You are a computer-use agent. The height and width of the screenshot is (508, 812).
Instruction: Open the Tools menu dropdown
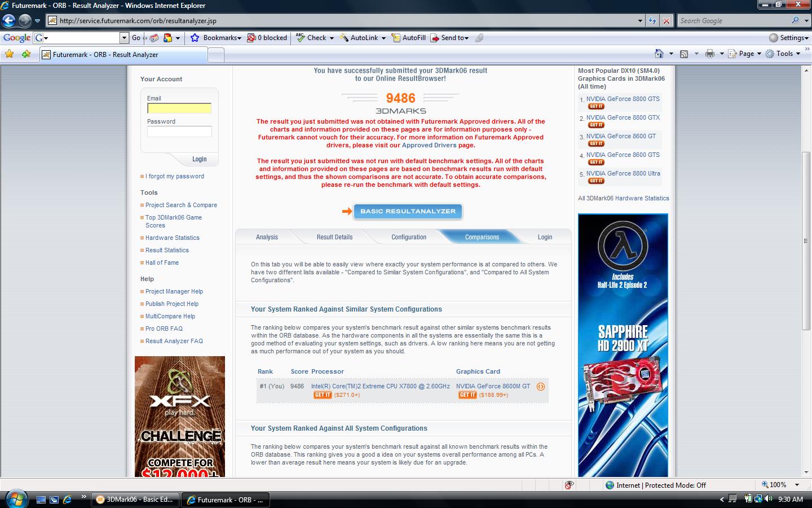(797, 54)
